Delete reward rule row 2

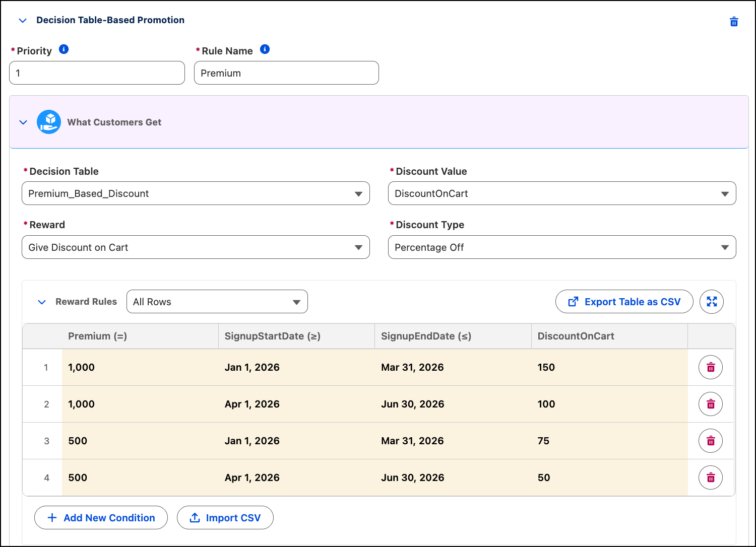point(711,404)
